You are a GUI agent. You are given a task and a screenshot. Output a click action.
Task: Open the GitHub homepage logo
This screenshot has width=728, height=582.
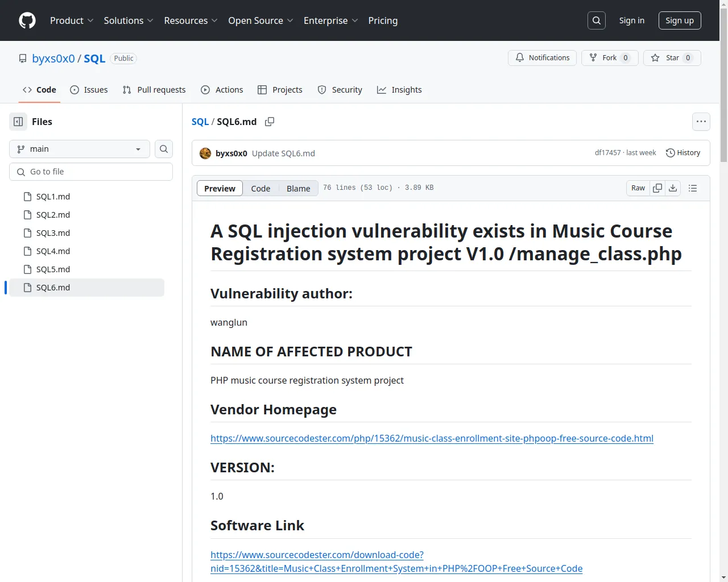tap(27, 20)
